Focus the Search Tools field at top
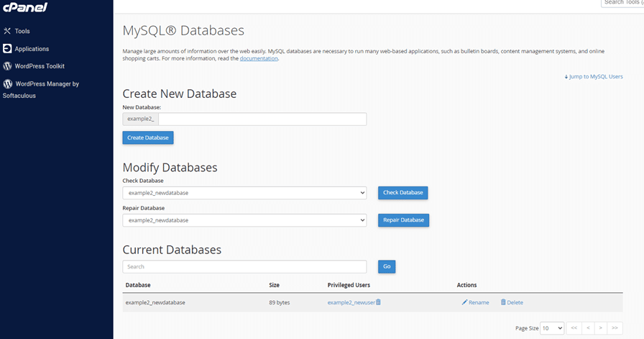The height and width of the screenshot is (339, 644). tap(622, 4)
